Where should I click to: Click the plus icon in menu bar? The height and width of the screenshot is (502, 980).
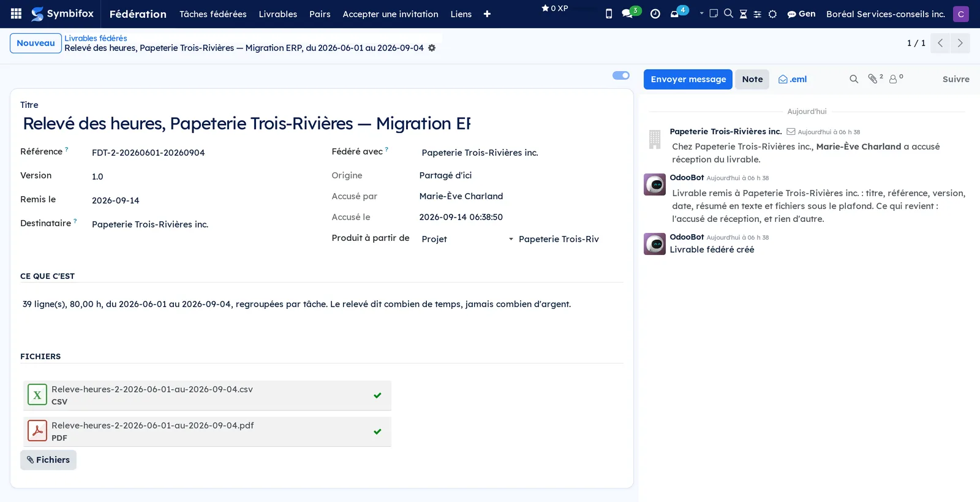tap(487, 13)
